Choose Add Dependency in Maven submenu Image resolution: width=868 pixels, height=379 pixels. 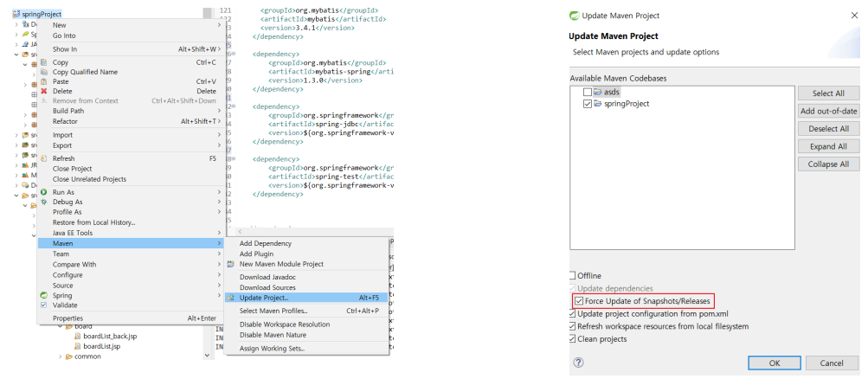tap(306, 243)
